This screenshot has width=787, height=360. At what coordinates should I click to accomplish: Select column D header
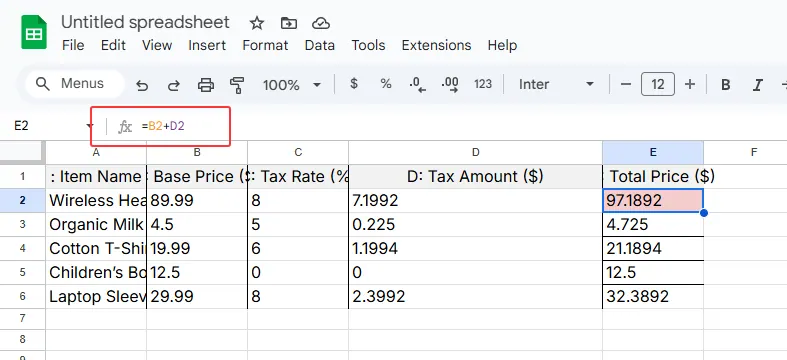[x=475, y=153]
